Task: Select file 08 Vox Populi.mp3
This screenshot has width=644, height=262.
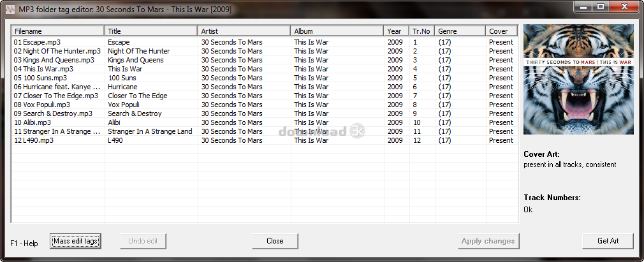Action: tap(42, 105)
